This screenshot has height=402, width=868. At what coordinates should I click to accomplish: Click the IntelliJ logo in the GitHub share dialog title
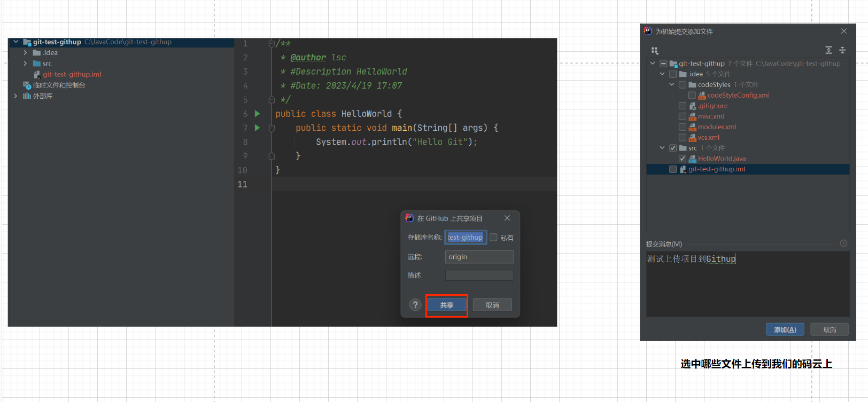click(x=409, y=218)
